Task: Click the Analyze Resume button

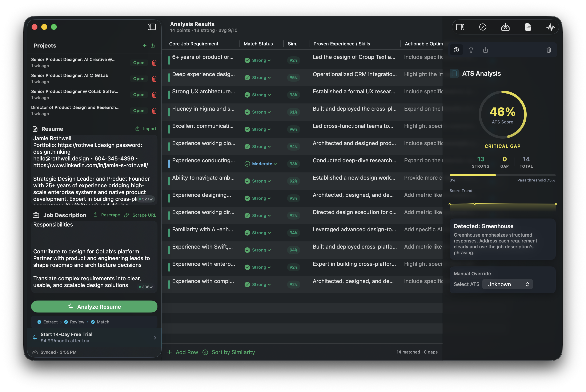Action: click(x=94, y=306)
